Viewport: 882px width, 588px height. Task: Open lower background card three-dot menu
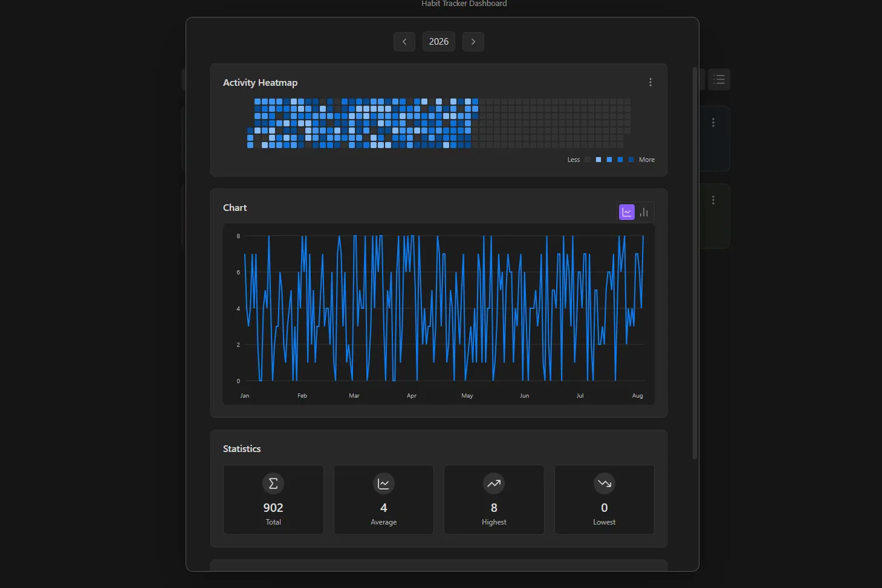(713, 200)
